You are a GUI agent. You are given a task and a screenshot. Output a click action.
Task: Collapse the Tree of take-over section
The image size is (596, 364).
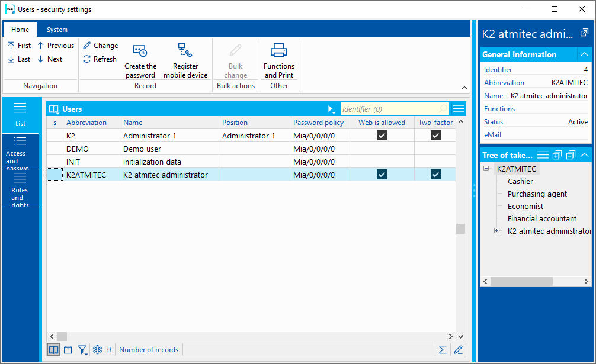coord(584,155)
